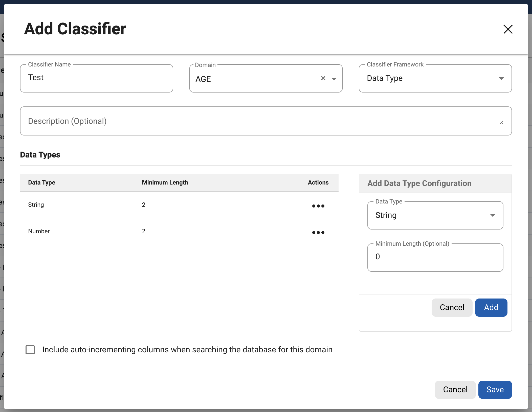
Task: Cancel the data type configuration
Action: pos(452,307)
